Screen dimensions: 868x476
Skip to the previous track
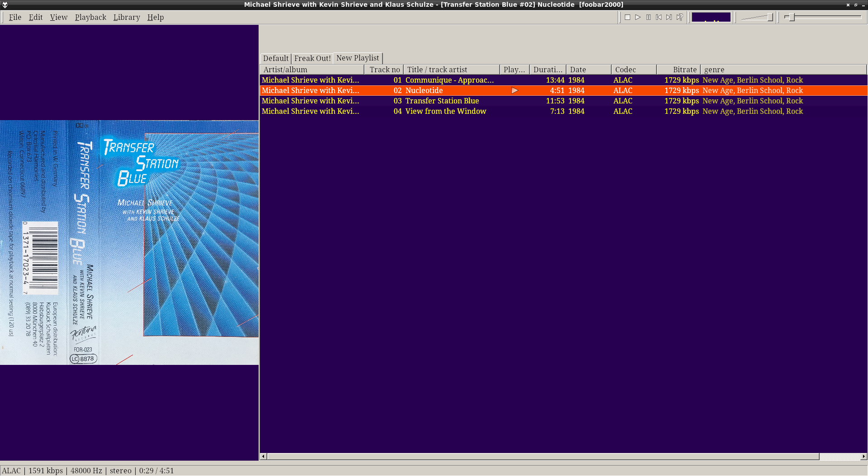[x=659, y=17]
